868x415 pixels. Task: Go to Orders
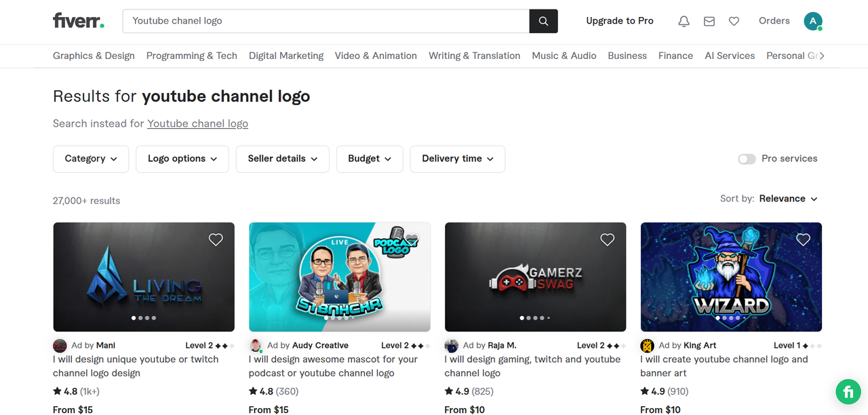pos(774,21)
